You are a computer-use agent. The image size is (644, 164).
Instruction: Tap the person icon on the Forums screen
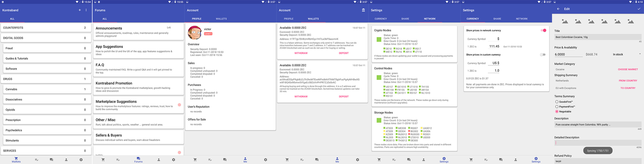159,160
